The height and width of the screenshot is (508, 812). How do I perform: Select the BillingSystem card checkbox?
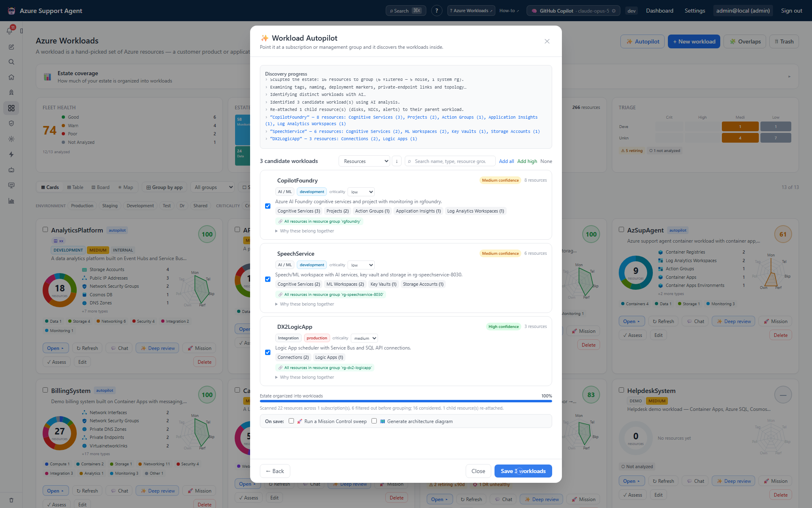[45, 390]
